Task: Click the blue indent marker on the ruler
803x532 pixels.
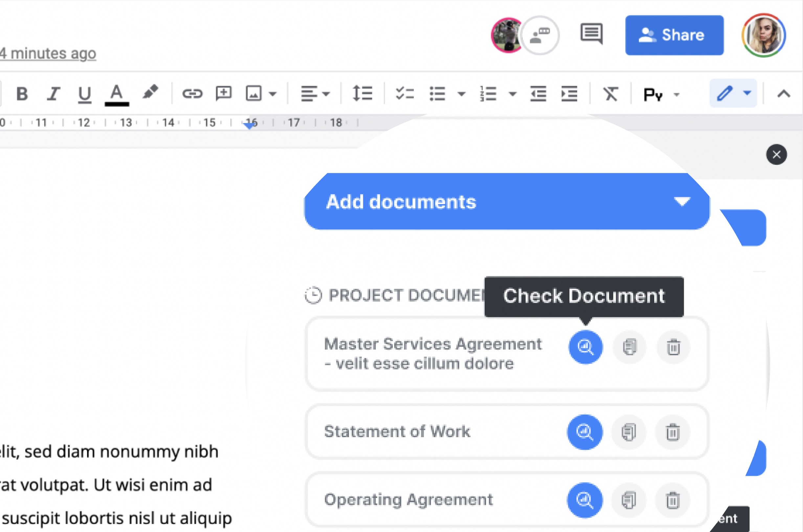Action: (250, 126)
